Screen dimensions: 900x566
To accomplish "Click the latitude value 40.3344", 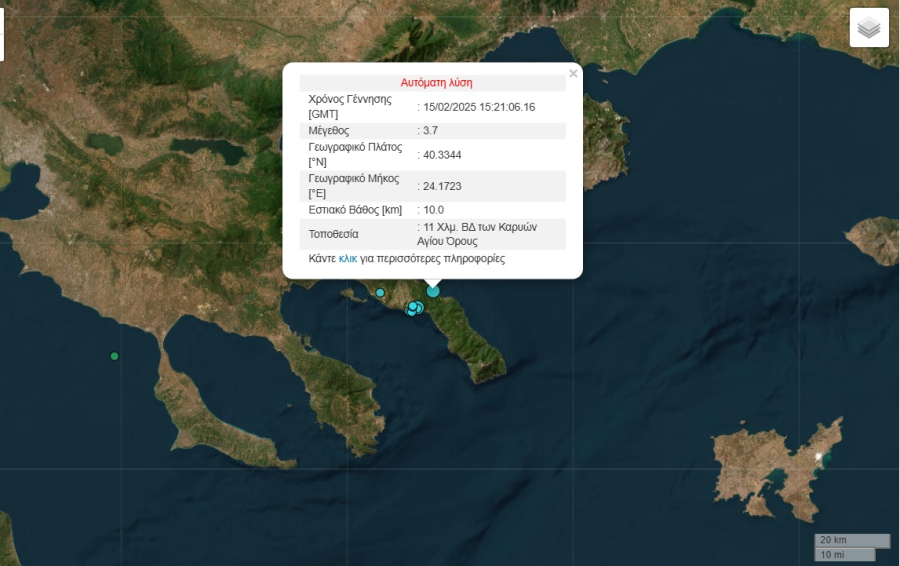I will tap(442, 155).
